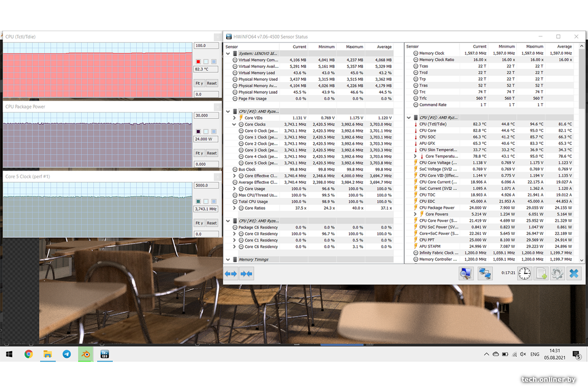Click Reset in CPU Package Power graph
Viewport: 588px width, 392px height.
212,153
